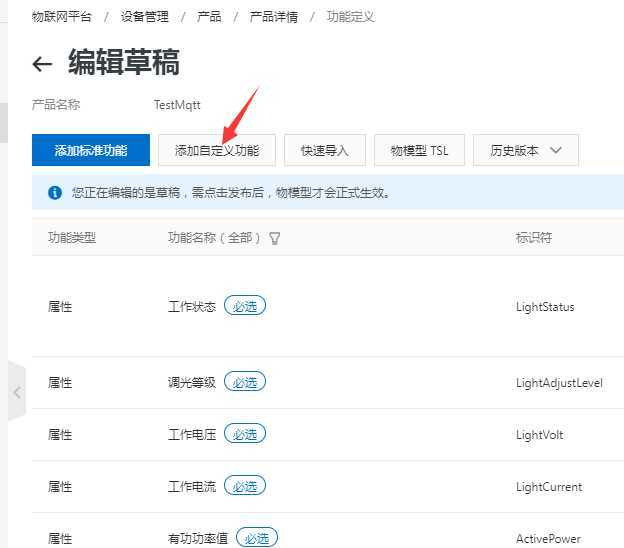Click the 必选 tag beside 有功功率值
This screenshot has width=624, height=548.
[257, 538]
